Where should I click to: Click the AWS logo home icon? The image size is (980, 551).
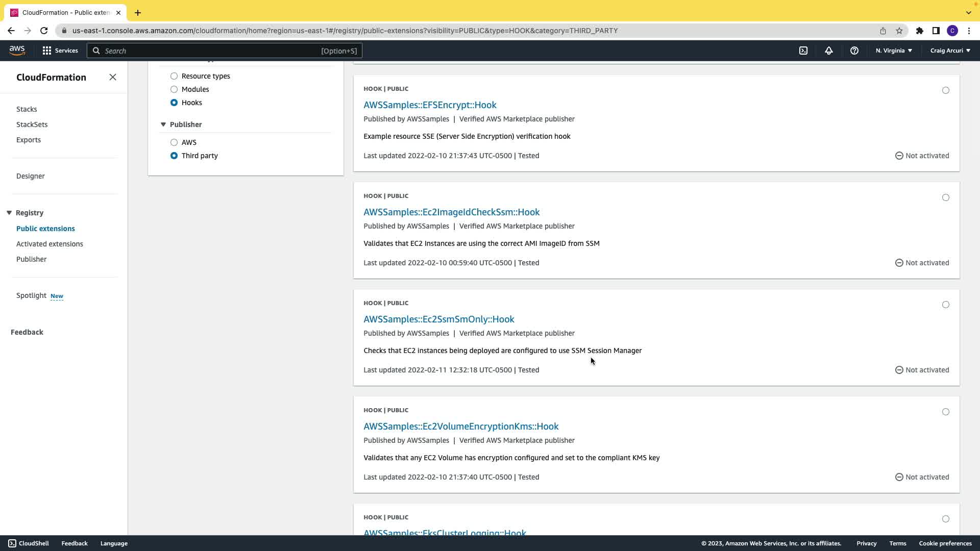click(x=17, y=50)
